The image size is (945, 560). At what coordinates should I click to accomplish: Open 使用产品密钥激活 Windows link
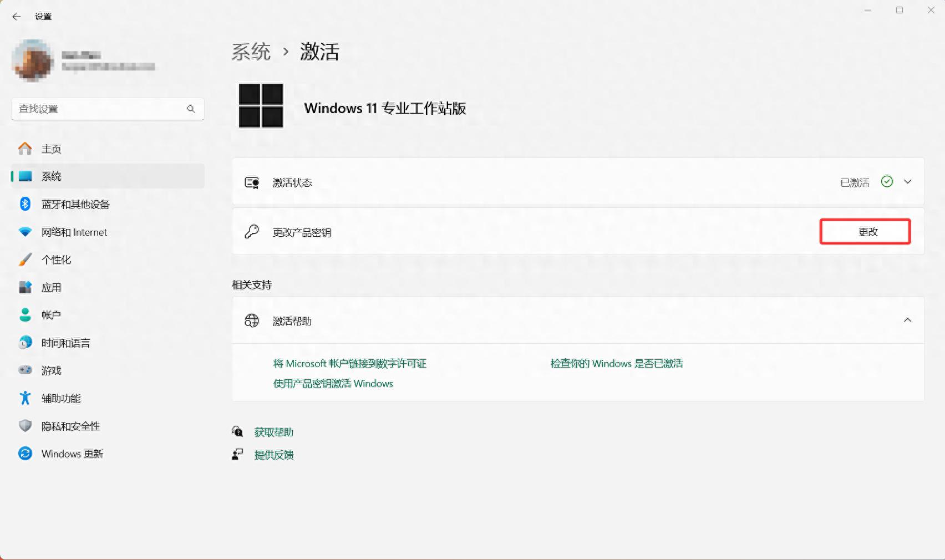[333, 384]
